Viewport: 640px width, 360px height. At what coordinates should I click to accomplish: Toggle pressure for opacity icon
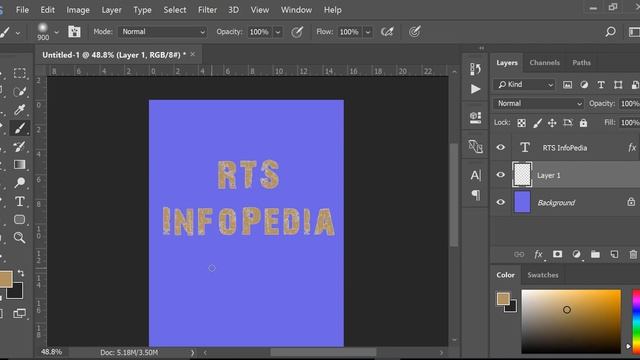pos(297,32)
